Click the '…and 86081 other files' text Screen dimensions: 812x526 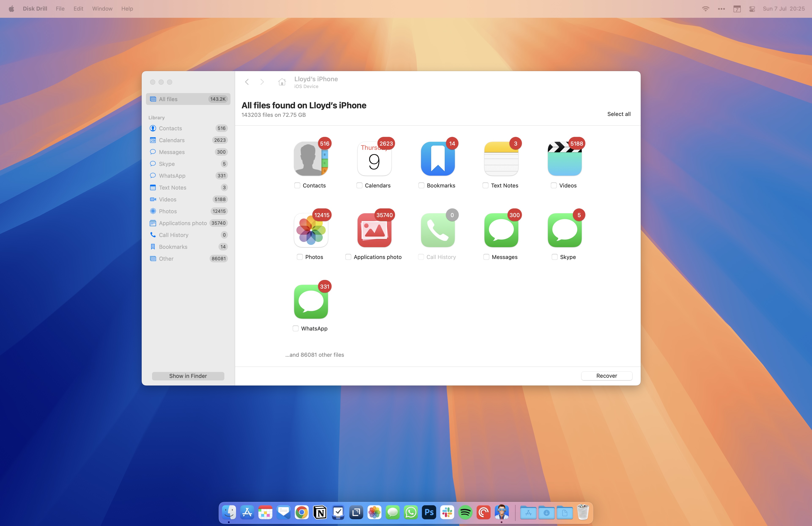click(x=315, y=355)
